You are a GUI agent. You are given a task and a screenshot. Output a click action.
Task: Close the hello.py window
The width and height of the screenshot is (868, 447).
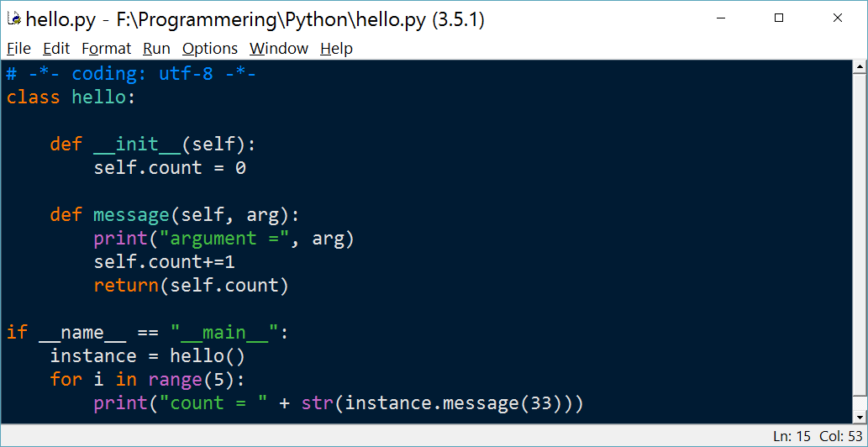pos(838,18)
